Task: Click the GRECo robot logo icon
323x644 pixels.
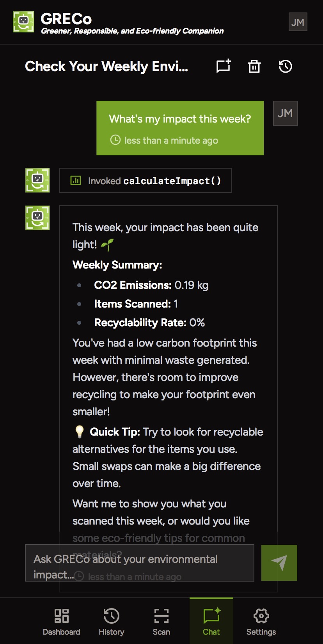Action: coord(23,22)
